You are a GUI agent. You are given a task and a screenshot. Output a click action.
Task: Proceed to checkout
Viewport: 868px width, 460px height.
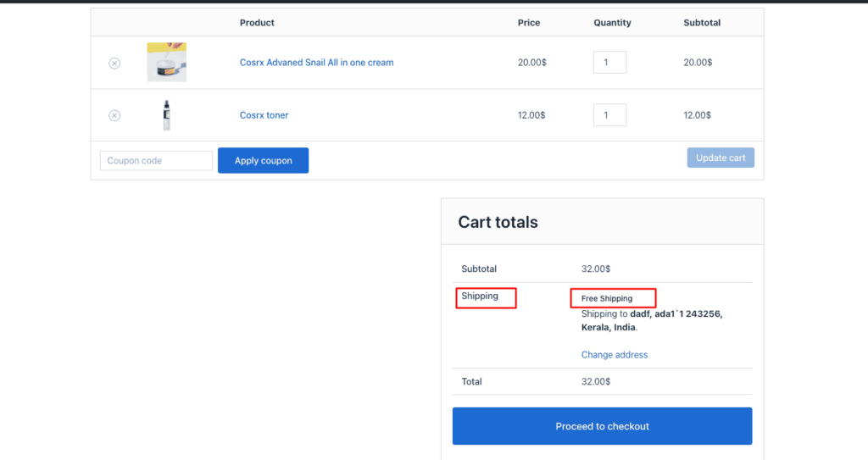click(603, 426)
